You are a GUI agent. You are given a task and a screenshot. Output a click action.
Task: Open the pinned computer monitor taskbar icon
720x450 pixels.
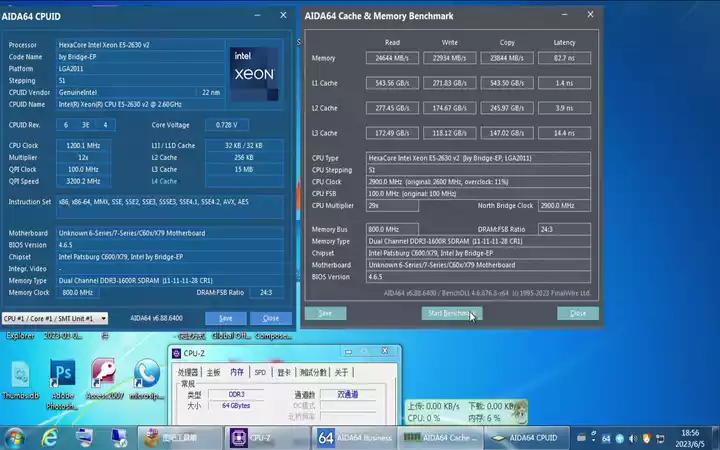coord(84,438)
